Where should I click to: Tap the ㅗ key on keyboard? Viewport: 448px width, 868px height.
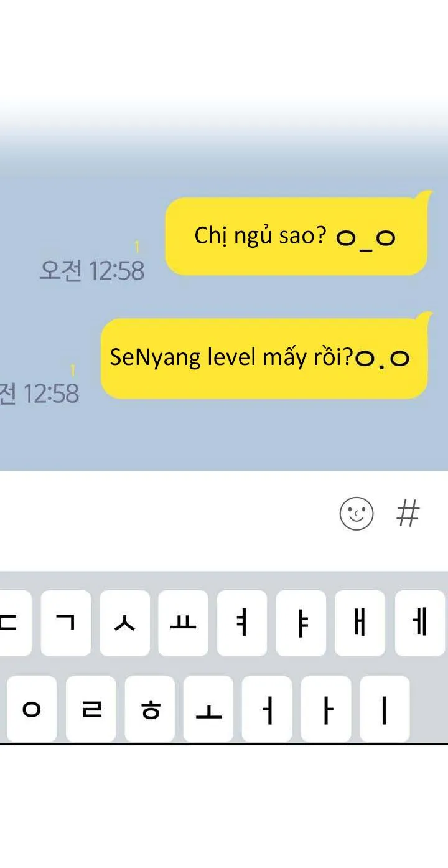(208, 709)
